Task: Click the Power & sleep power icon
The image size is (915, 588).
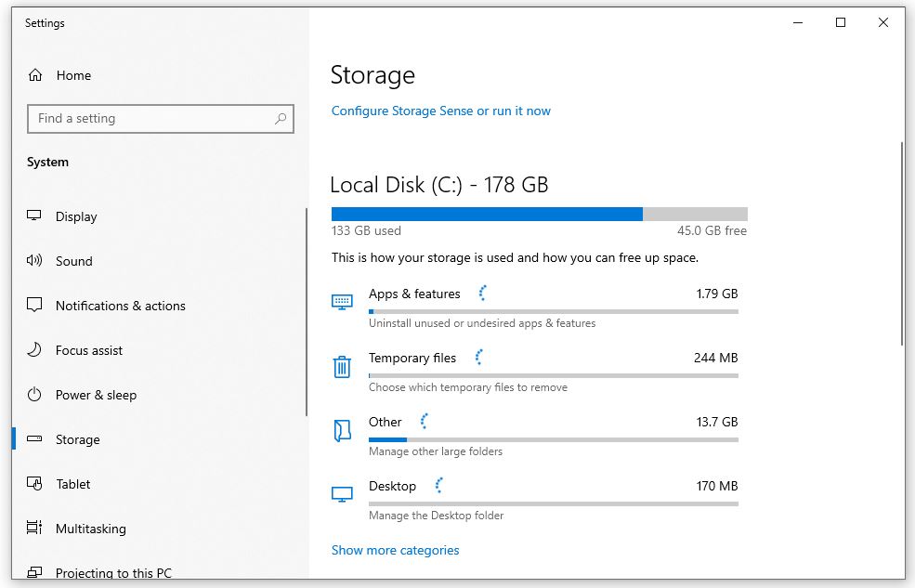Action: tap(34, 395)
